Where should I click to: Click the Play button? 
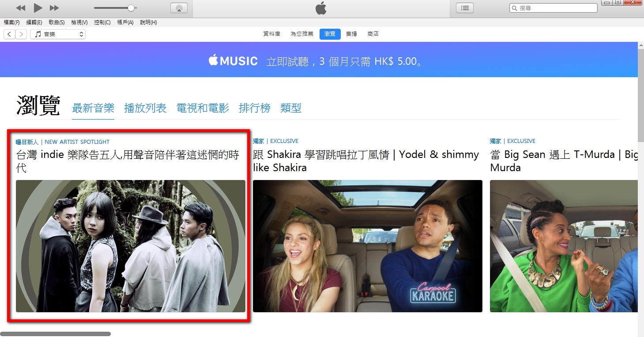[x=38, y=8]
